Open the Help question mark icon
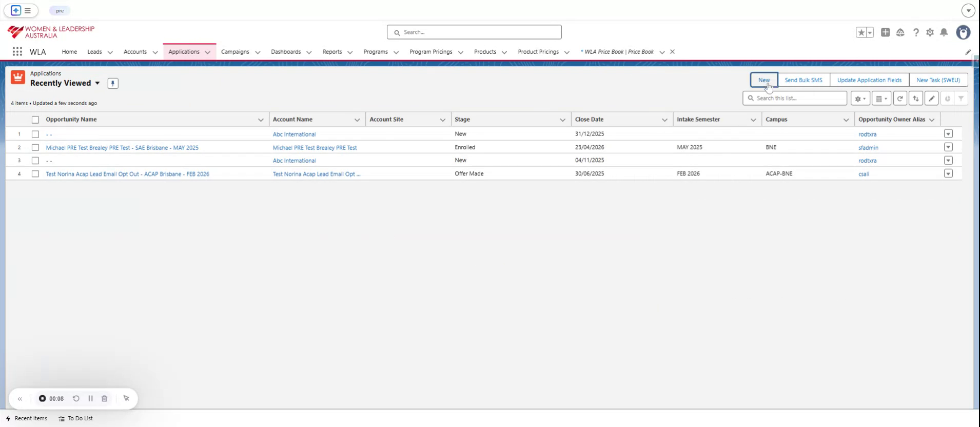 (916, 32)
